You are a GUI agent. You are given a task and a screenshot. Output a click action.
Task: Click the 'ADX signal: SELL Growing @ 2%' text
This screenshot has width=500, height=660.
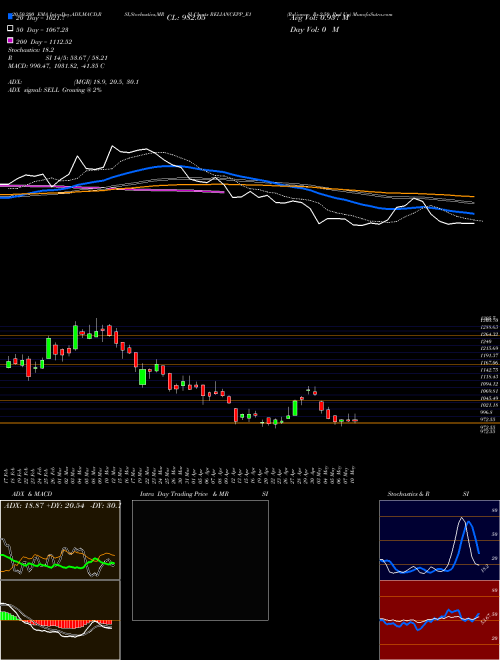click(x=55, y=90)
